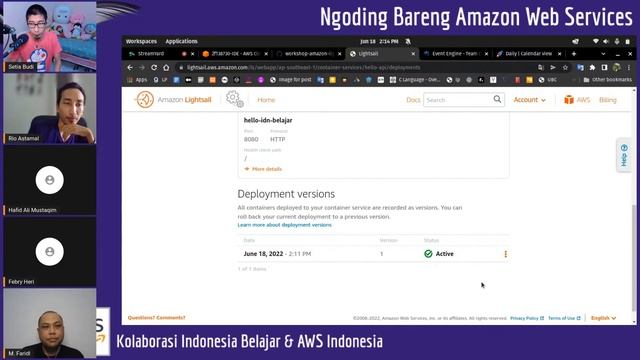Click the translate icon in the address bar
Image resolution: width=640 pixels, height=360 pixels.
(x=541, y=67)
